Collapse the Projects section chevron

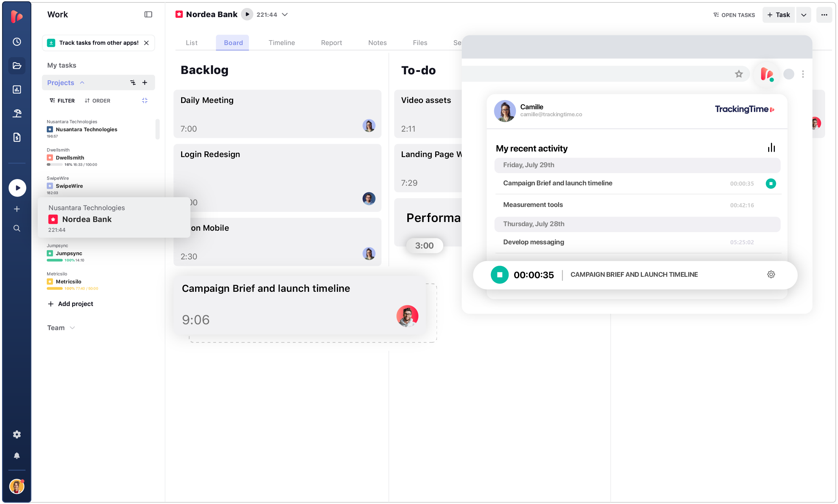tap(82, 83)
